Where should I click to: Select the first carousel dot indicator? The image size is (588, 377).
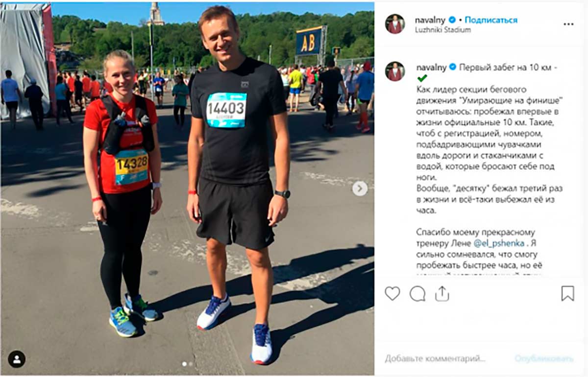click(x=185, y=364)
